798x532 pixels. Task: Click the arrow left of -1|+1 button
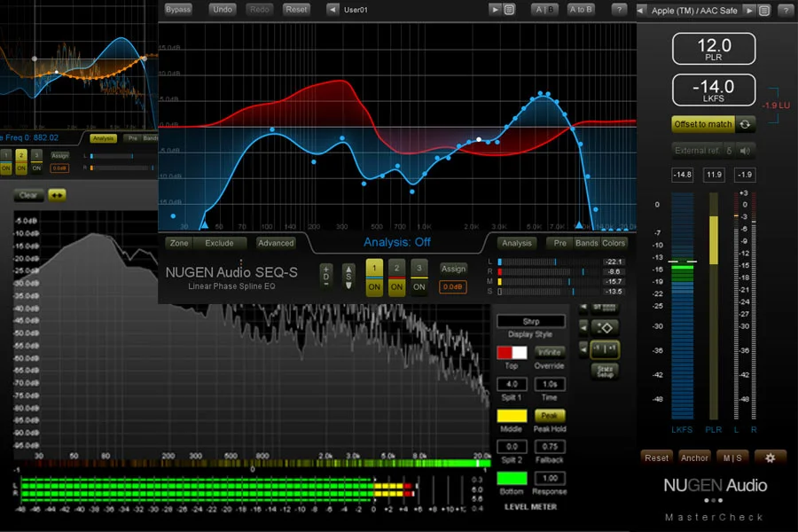[x=583, y=349]
